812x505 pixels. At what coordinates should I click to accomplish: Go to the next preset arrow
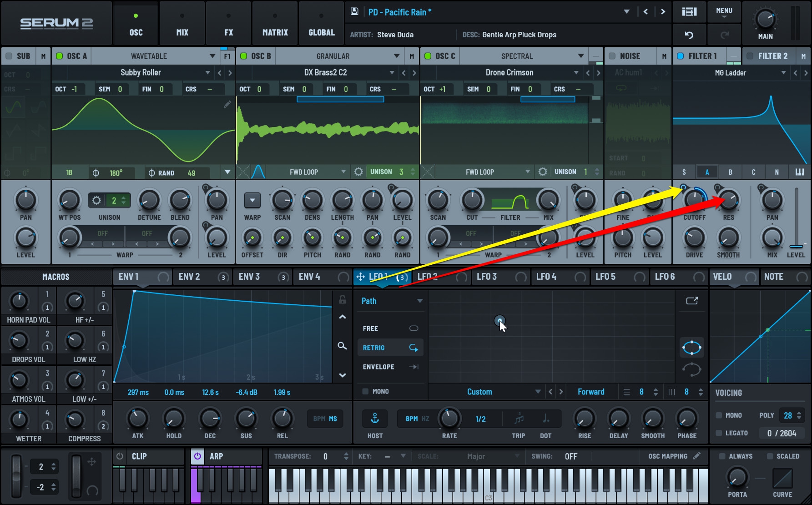(663, 12)
